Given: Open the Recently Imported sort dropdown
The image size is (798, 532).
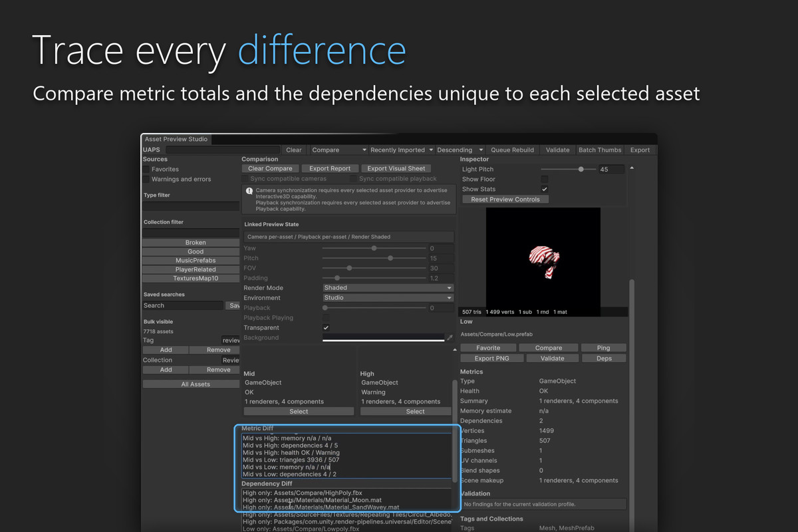Looking at the screenshot, I should coord(402,150).
